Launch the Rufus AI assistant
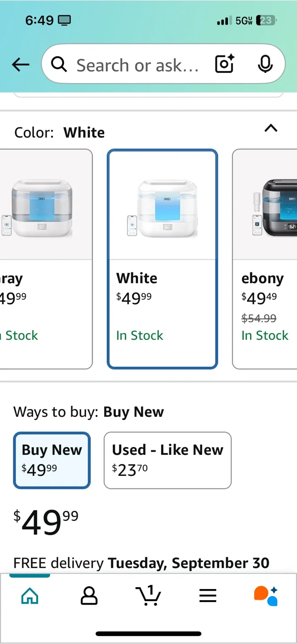The height and width of the screenshot is (644, 297). tap(266, 596)
